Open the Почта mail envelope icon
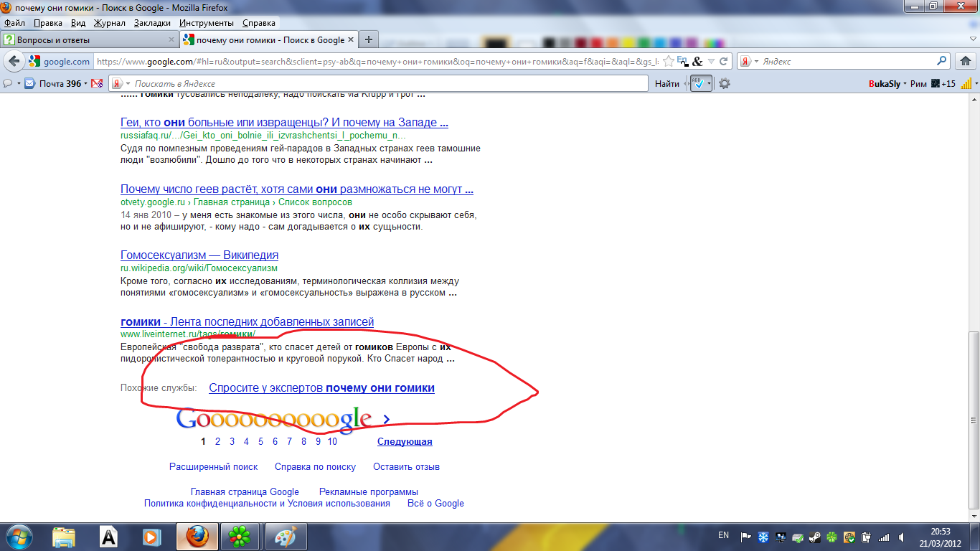 click(x=29, y=84)
